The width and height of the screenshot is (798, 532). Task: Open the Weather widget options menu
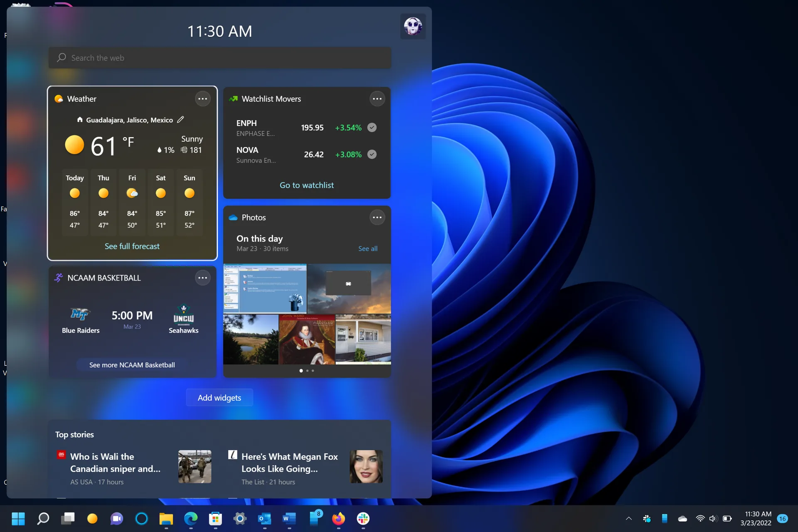coord(202,99)
